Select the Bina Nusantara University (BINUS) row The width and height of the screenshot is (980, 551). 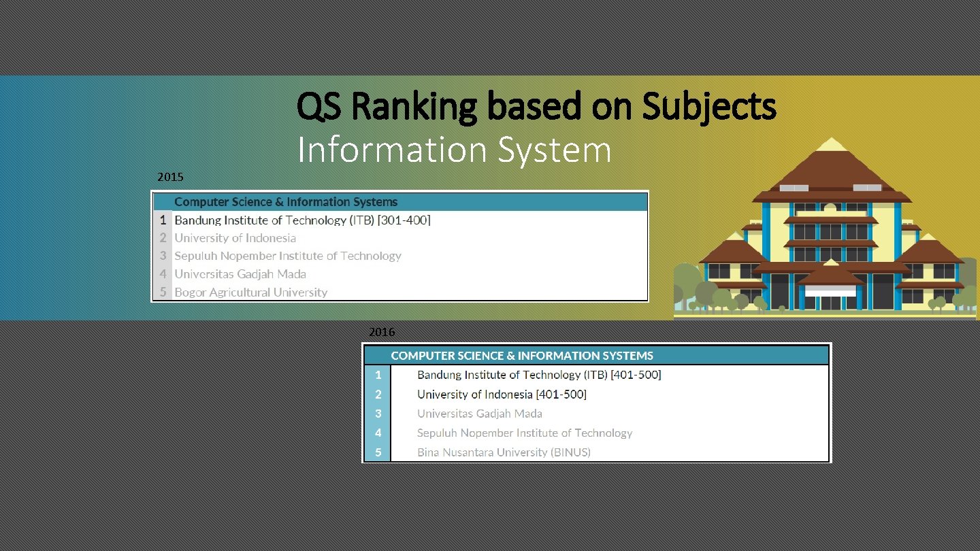pos(596,452)
